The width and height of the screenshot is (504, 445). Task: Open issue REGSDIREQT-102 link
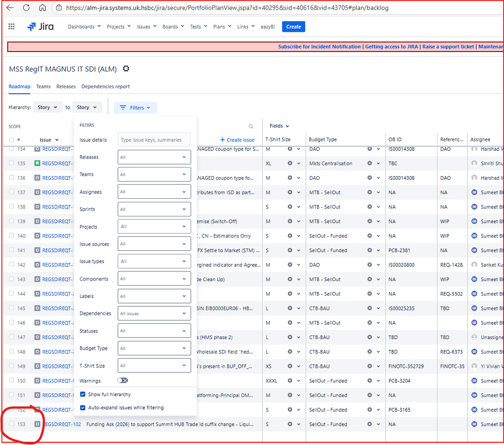point(62,424)
